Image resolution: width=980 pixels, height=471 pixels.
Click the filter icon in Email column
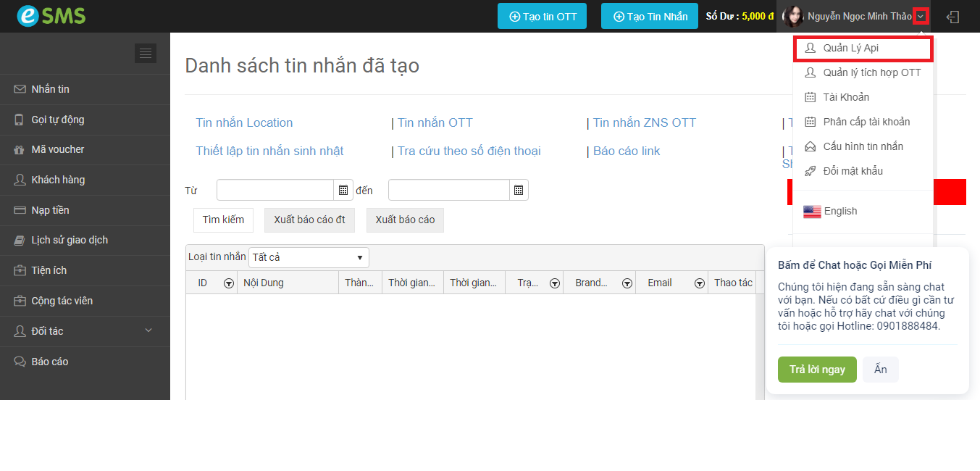coord(699,283)
